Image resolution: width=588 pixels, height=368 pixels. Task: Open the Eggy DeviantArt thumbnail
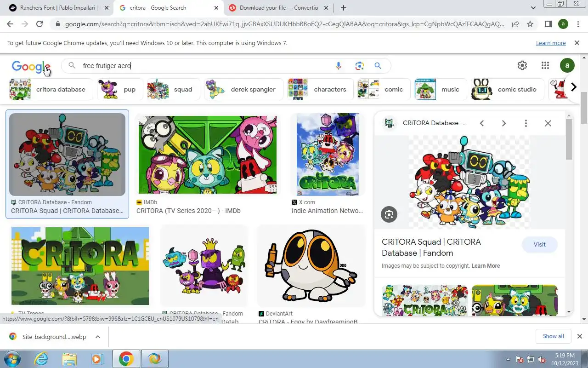(311, 266)
